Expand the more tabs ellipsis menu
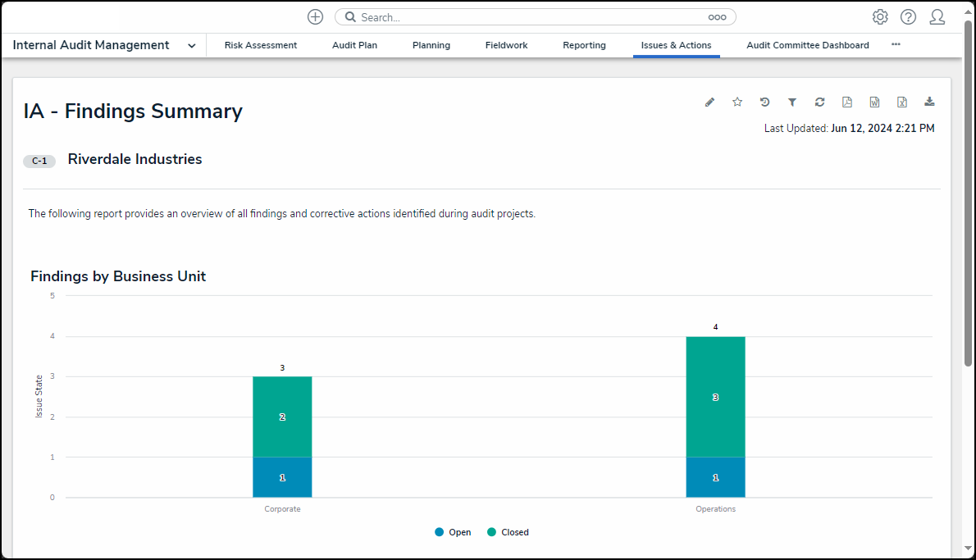The width and height of the screenshot is (976, 560). pos(896,45)
